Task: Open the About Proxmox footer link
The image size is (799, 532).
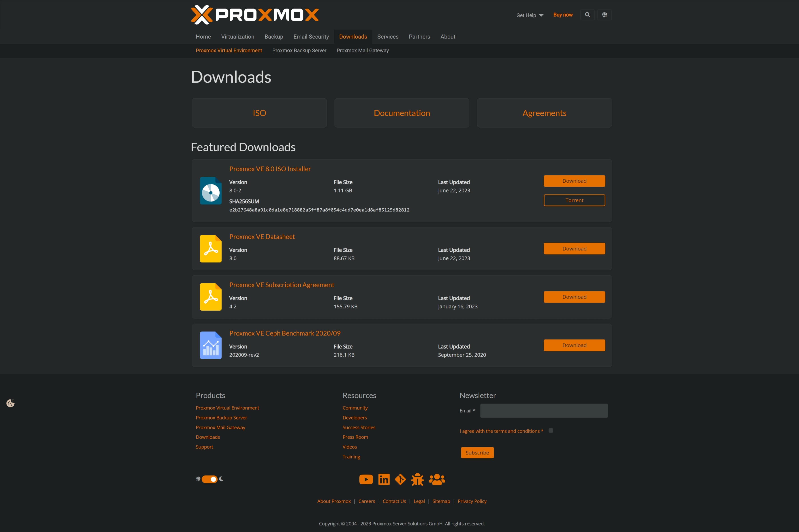Action: 334,501
